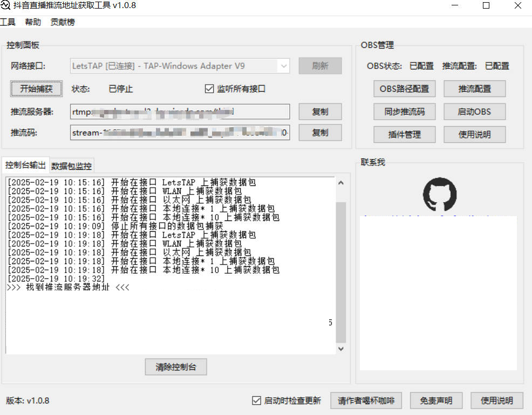Click the 已配置 value beside OBS状态

[x=422, y=66]
